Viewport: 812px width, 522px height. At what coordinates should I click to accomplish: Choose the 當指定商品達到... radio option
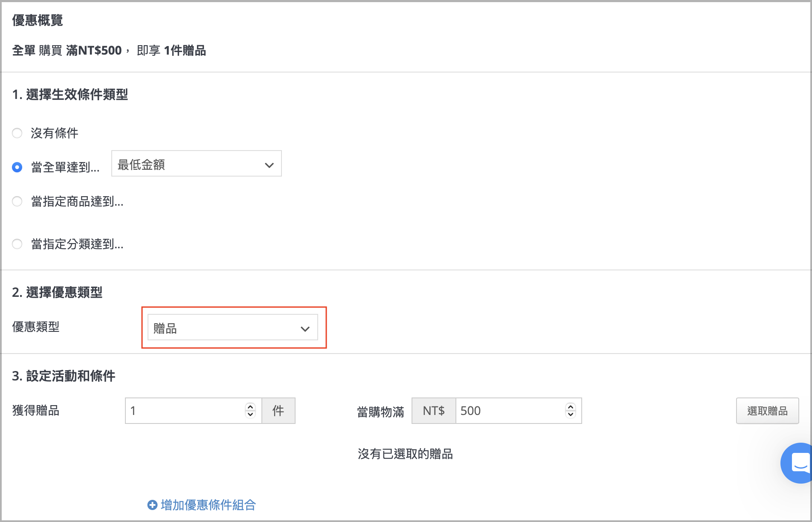tap(17, 201)
